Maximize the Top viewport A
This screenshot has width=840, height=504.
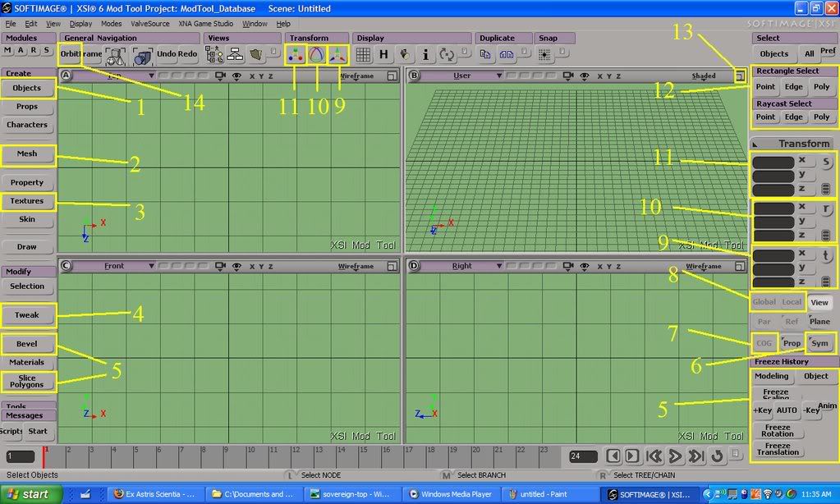[392, 76]
